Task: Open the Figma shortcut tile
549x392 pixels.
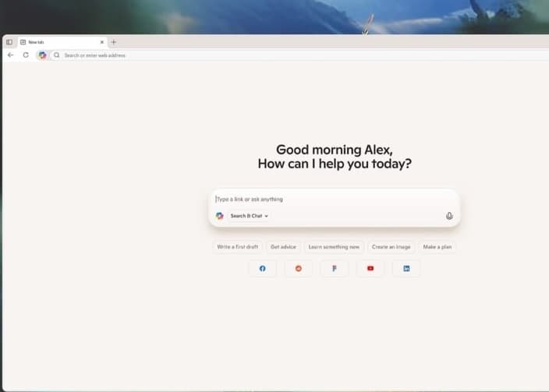Action: point(335,268)
